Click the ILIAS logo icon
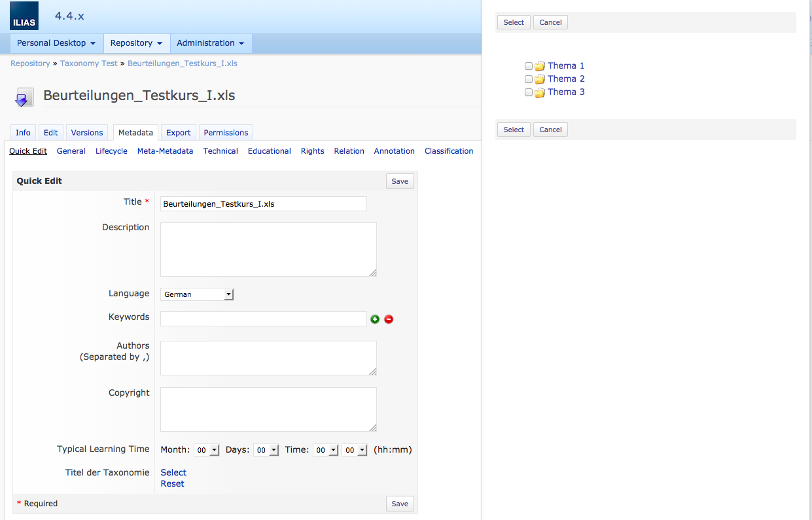 (x=24, y=16)
